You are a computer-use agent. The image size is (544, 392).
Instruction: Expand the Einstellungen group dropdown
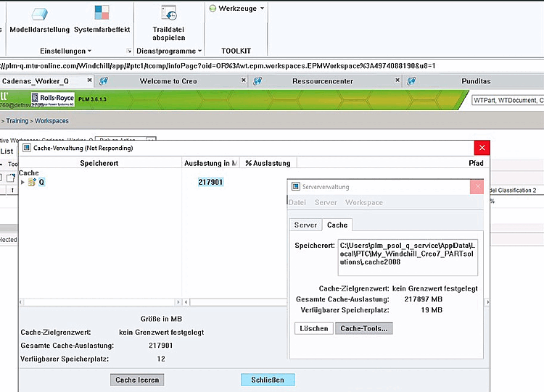coord(65,51)
